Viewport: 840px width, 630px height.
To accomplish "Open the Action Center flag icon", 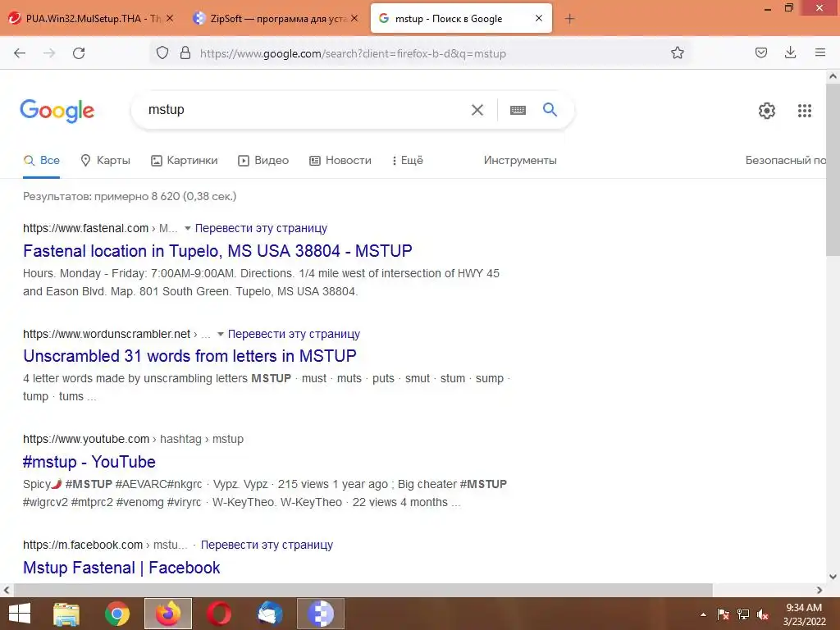I will [x=724, y=614].
